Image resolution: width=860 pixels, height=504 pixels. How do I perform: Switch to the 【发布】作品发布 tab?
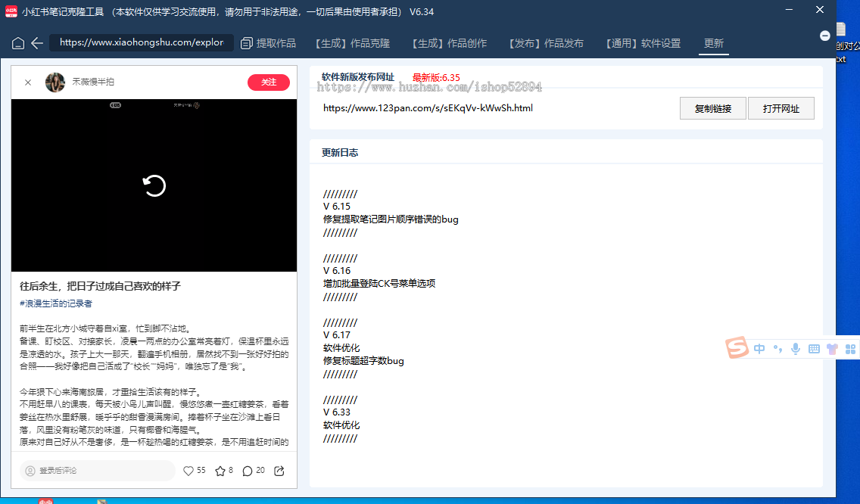pos(545,43)
